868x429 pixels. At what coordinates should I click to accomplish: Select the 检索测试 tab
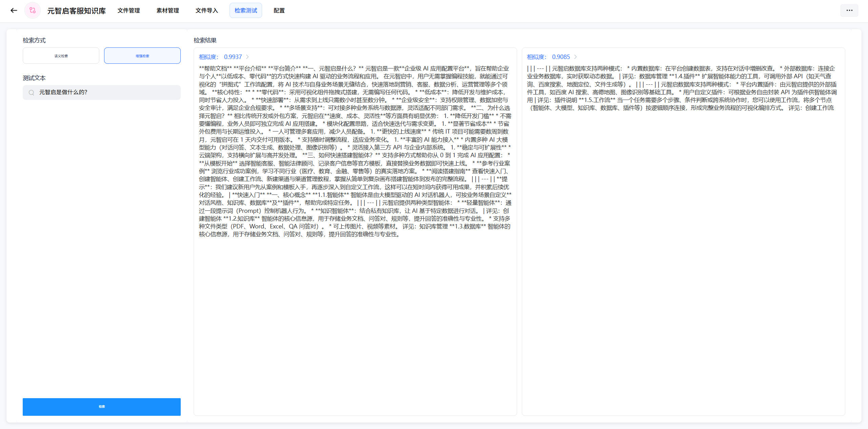pos(246,11)
